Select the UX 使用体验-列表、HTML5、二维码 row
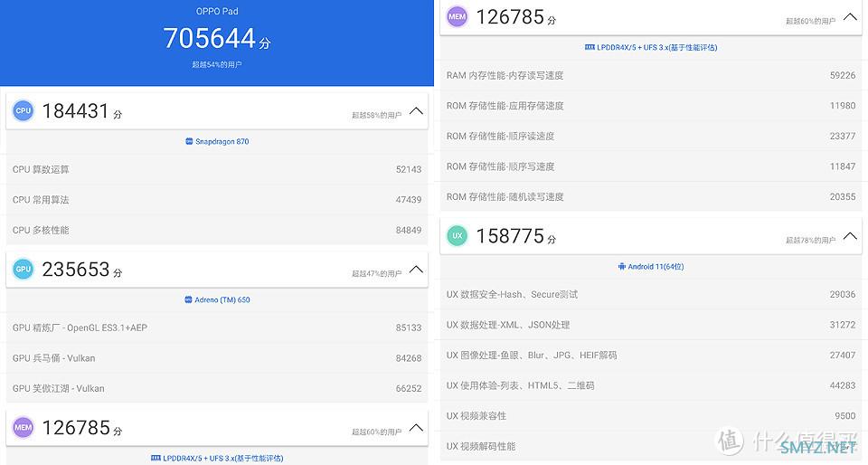 pos(651,385)
